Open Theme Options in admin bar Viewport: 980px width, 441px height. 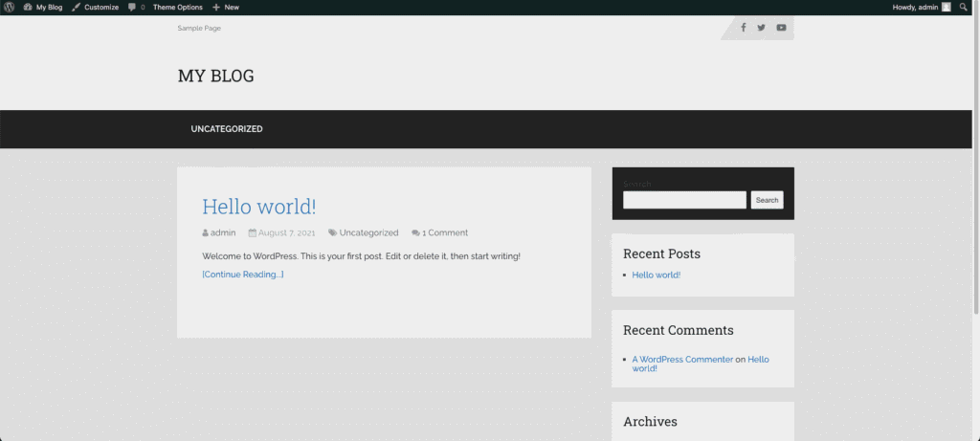[178, 7]
